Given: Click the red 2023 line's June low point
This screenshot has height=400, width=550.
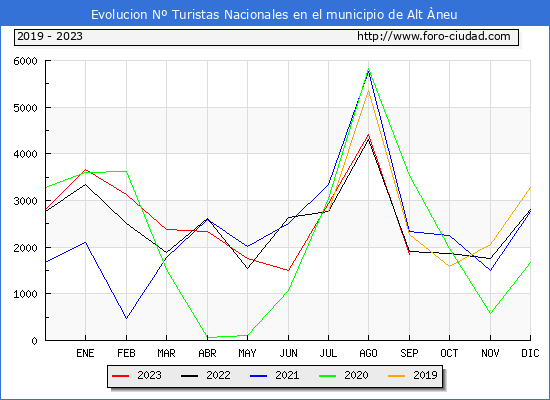Looking at the screenshot, I should coord(288,271).
